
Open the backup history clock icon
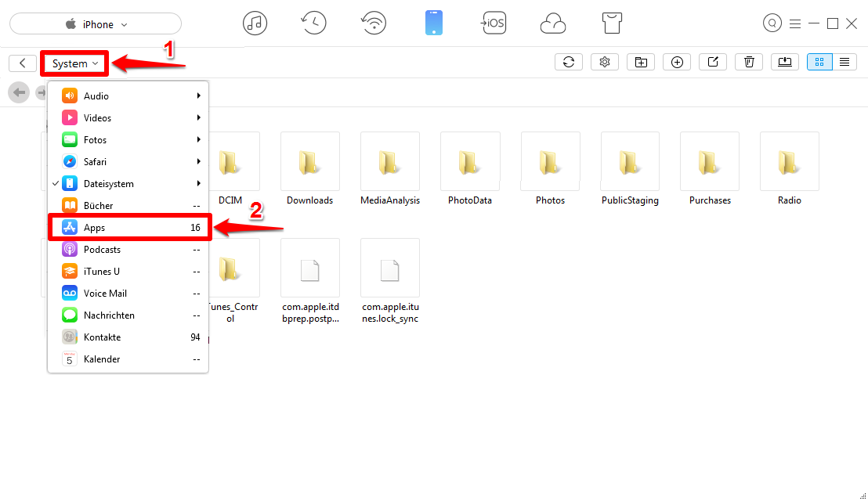point(314,23)
